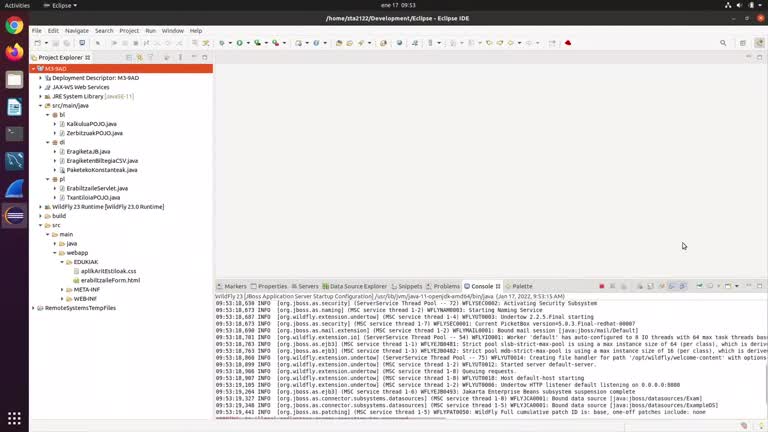Expand the Deployment Descriptor: M3-9AD node
768x432 pixels.
[41, 78]
